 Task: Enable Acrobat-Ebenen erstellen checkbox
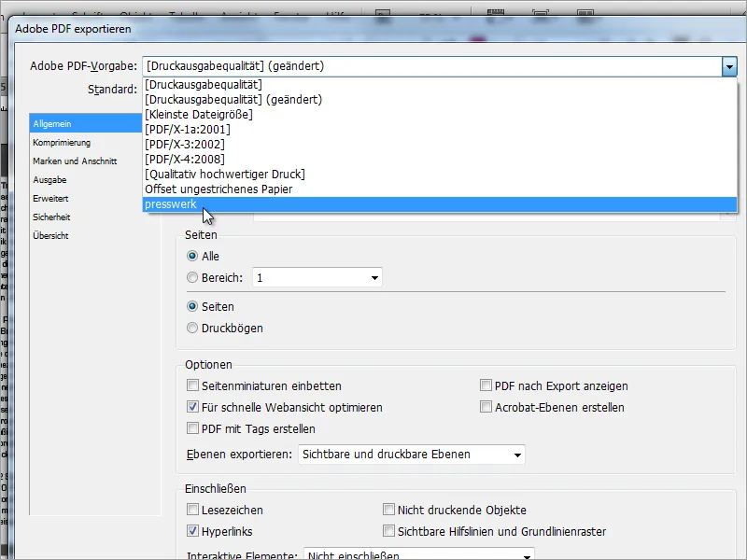[x=486, y=407]
